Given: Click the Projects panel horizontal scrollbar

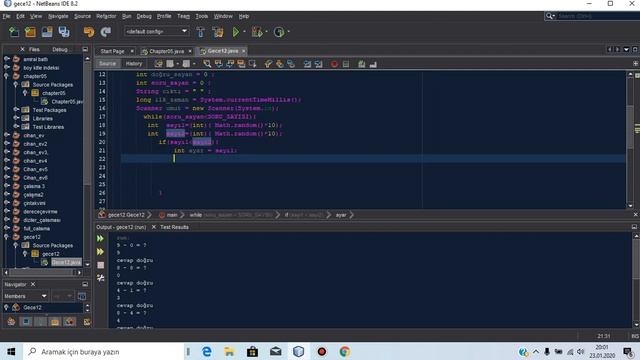Looking at the screenshot, I should pos(42,272).
